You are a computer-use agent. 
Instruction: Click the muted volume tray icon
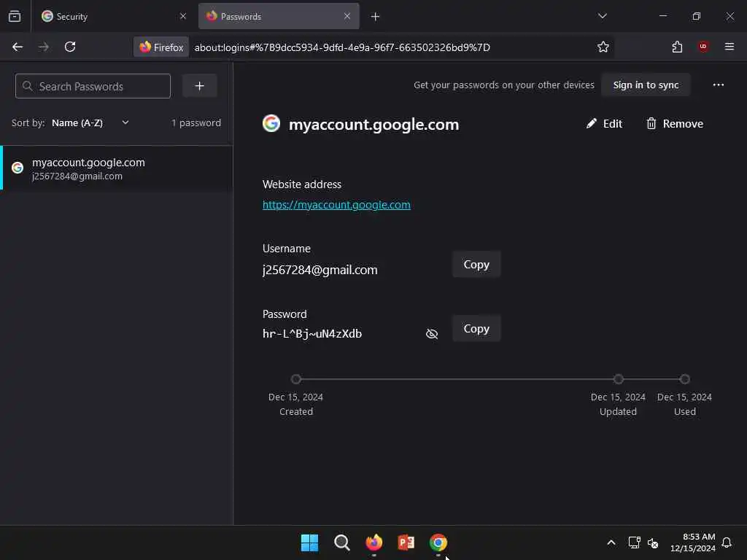(x=653, y=542)
